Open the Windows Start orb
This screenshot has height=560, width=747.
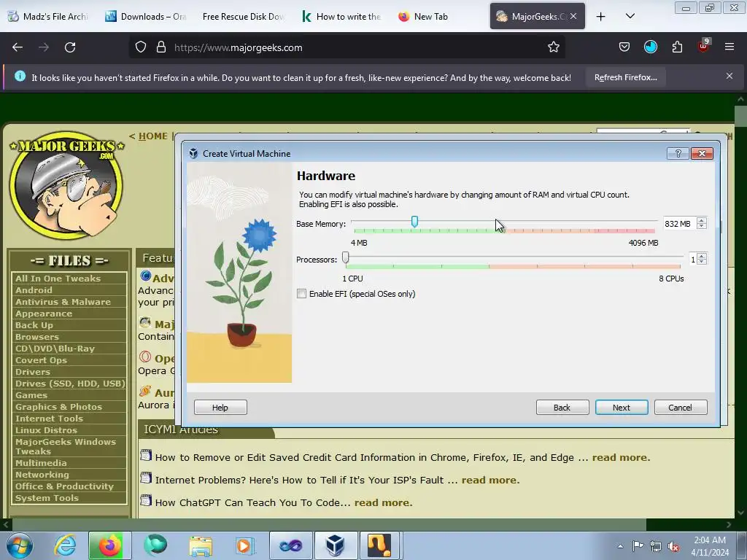point(19,545)
